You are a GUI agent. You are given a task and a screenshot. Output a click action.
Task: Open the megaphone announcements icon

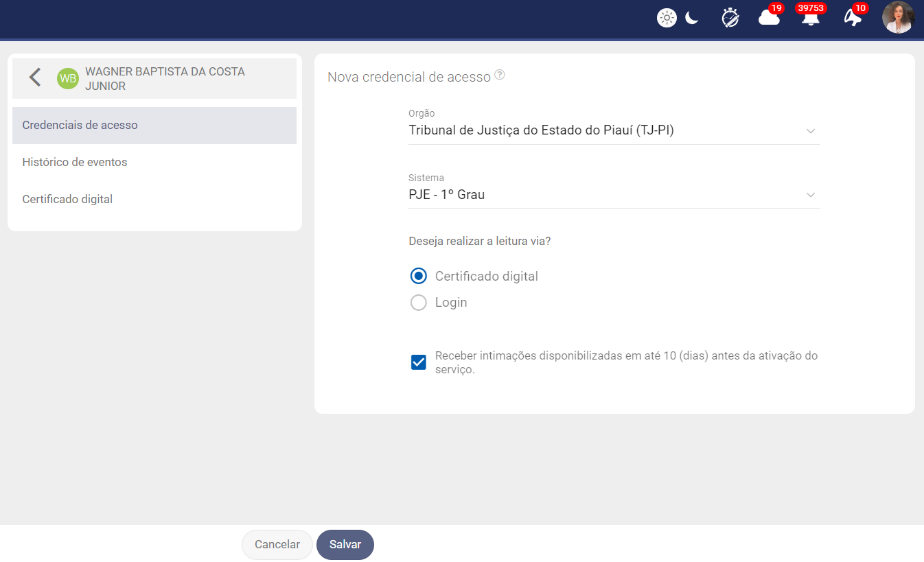coord(853,18)
